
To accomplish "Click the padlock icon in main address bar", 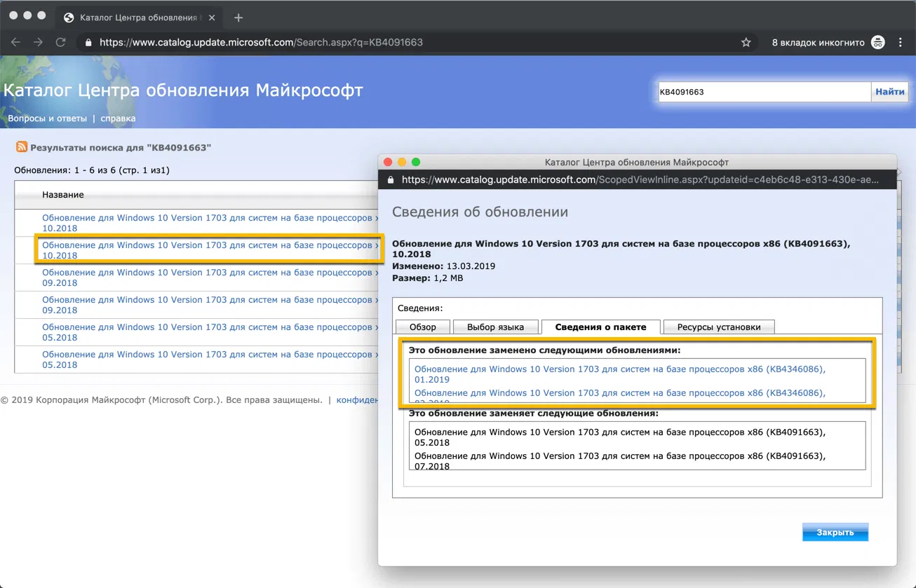I will click(x=88, y=42).
